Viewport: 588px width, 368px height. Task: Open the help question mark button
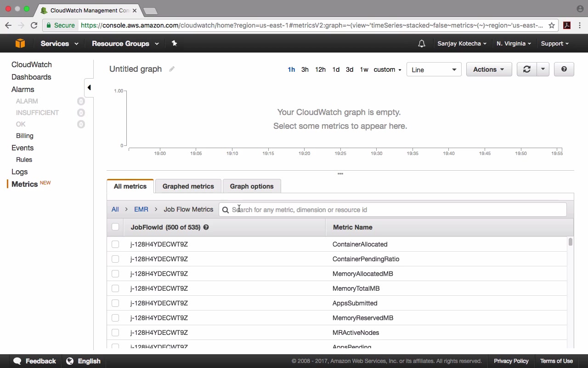564,69
